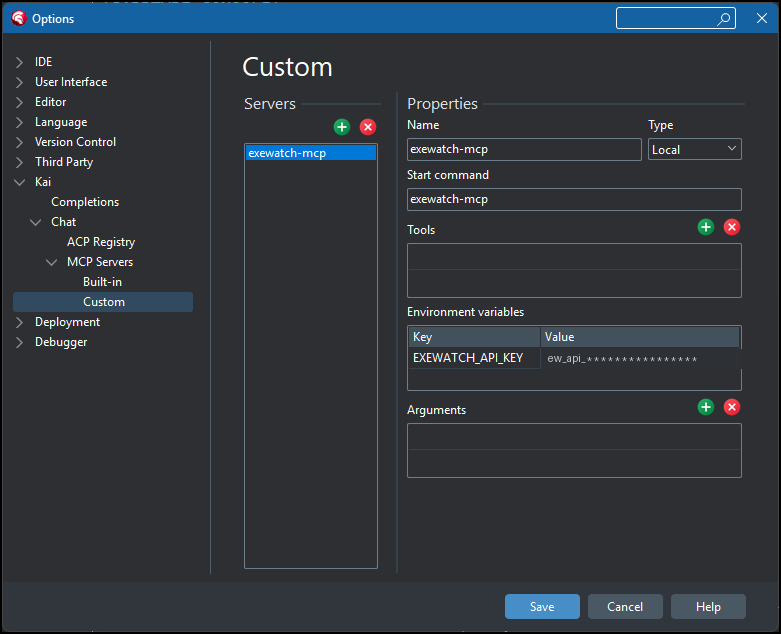Expand the Language tree node

[19, 122]
